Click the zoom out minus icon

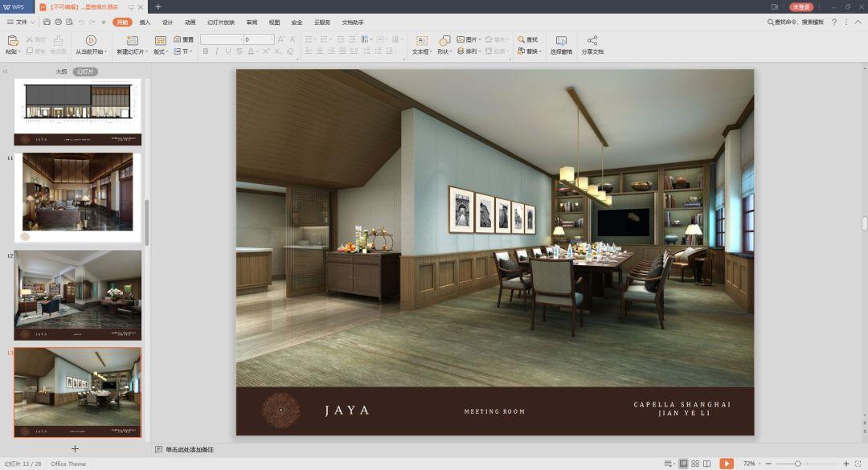(x=768, y=464)
